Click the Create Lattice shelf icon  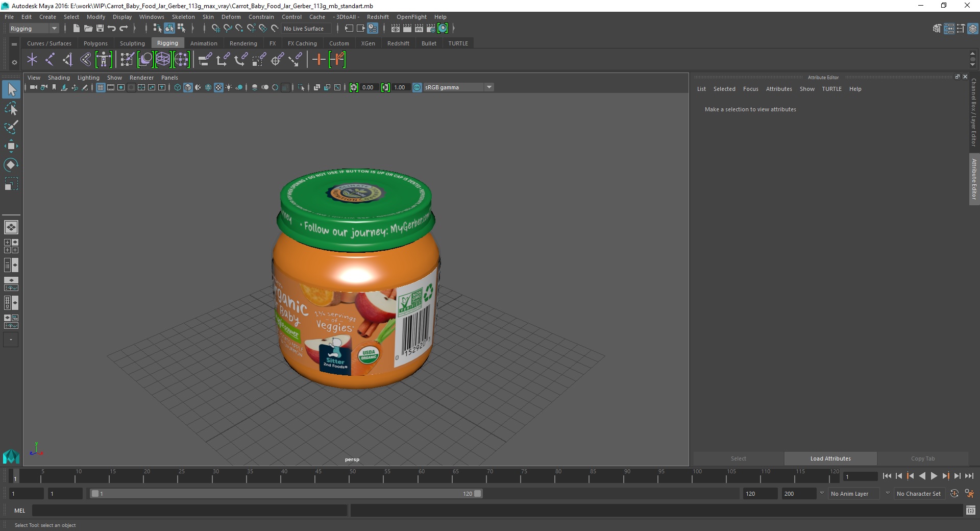click(x=163, y=60)
